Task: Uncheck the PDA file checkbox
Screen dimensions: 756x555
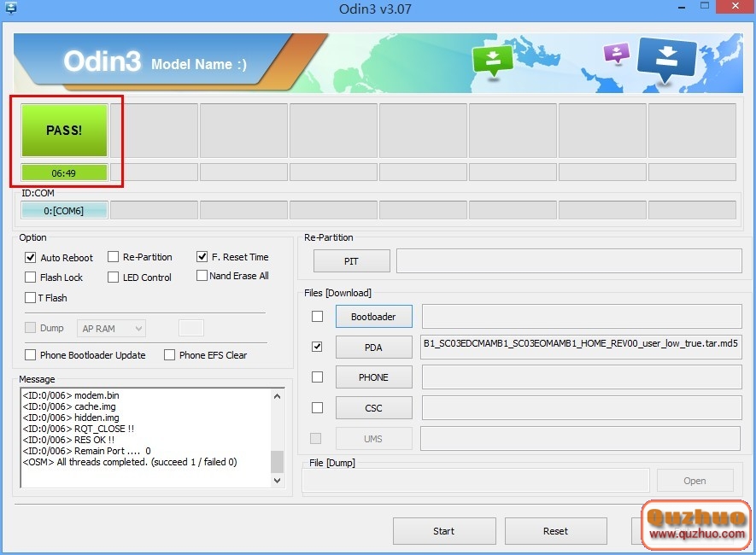Action: (317, 347)
